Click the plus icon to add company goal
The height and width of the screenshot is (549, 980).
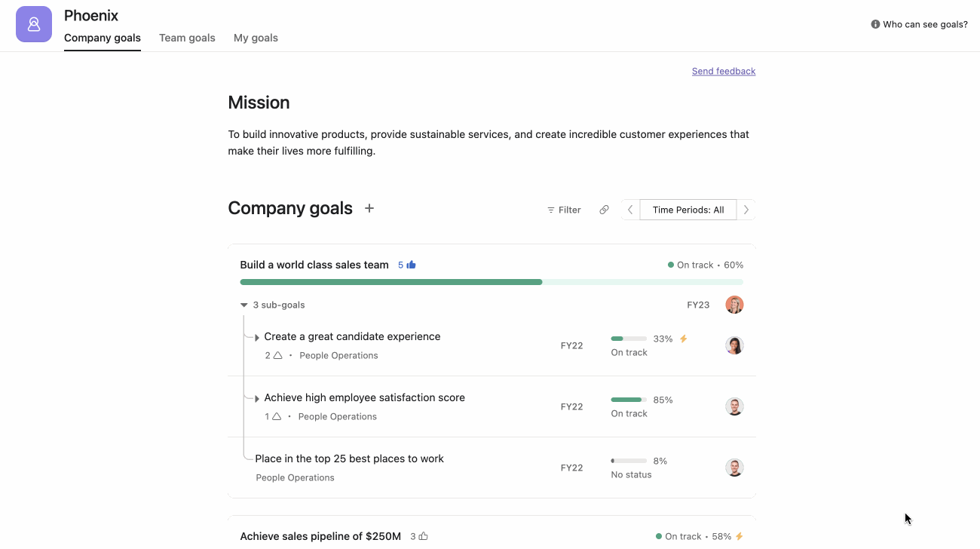[369, 208]
